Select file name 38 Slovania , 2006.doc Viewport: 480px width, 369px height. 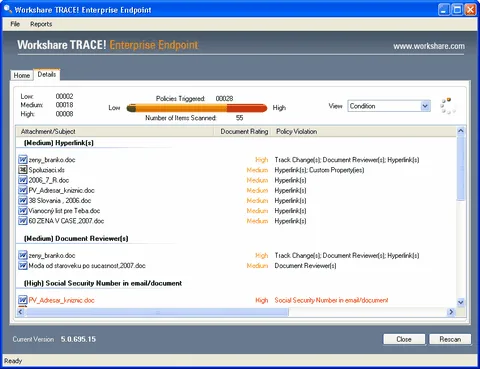click(x=60, y=201)
